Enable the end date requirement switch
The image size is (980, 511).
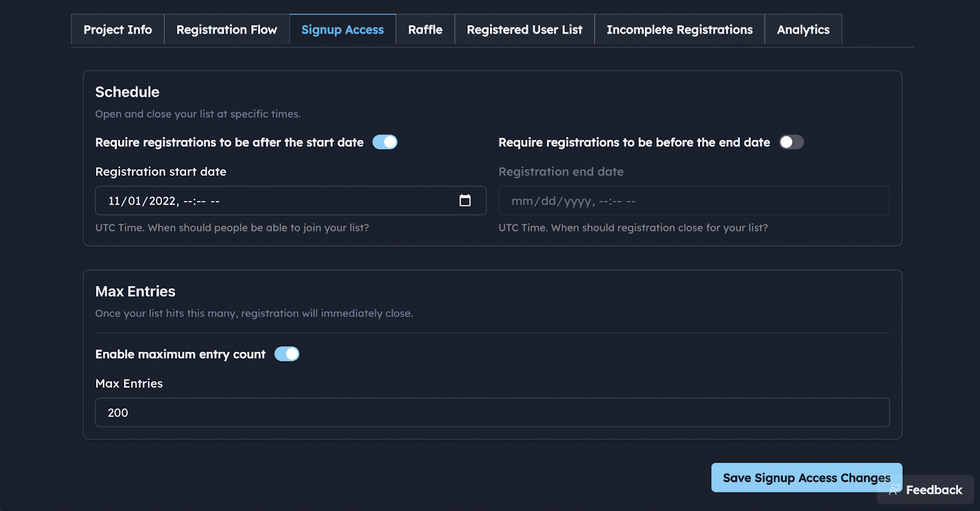(791, 142)
